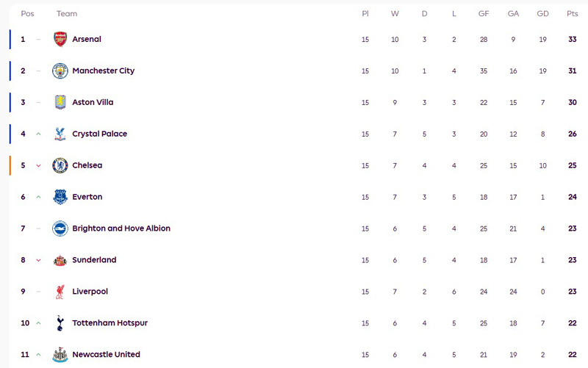Click the Aston Villa crest icon
Screen dimensions: 588x368
point(60,103)
